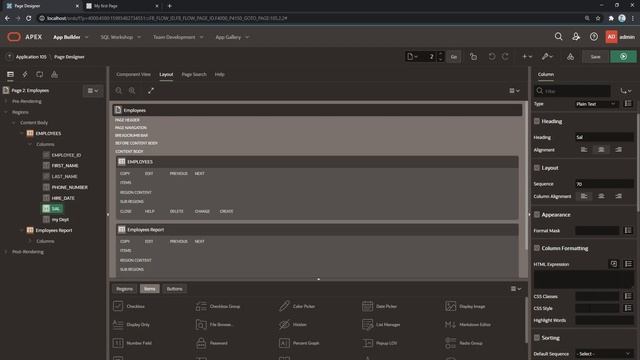Screen dimensions: 640x360
Task: Set column alignment to left
Action: coord(584,196)
